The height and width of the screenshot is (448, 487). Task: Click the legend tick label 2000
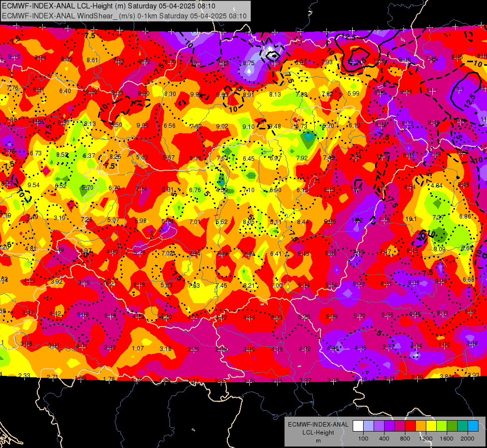[x=468, y=439]
